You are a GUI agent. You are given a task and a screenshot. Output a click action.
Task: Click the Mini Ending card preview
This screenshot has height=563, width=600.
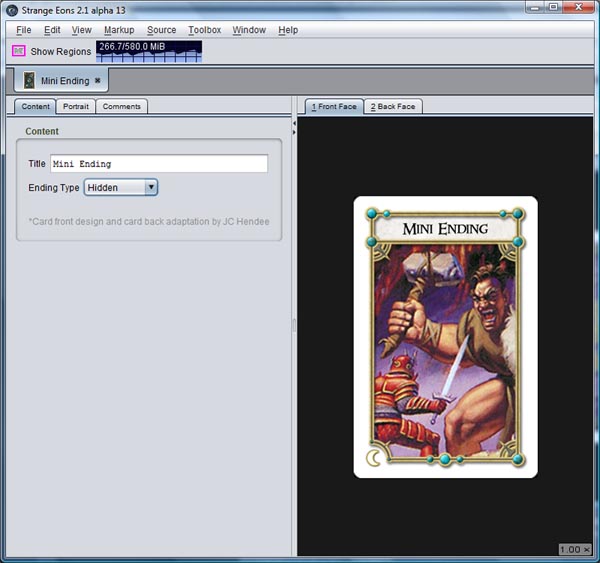click(x=445, y=337)
